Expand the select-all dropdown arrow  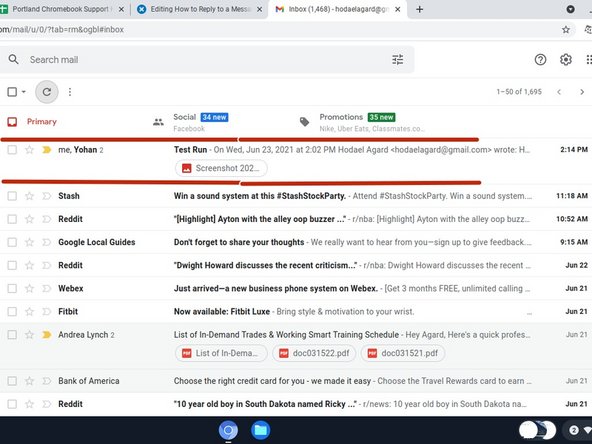coord(23,92)
